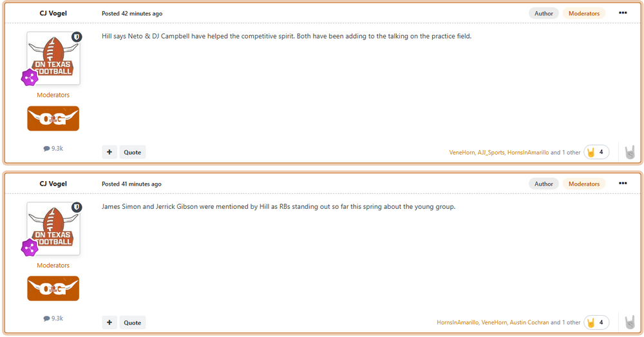Click the orange Moderators badge on the first post's header
The width and height of the screenshot is (644, 337).
pyautogui.click(x=583, y=14)
